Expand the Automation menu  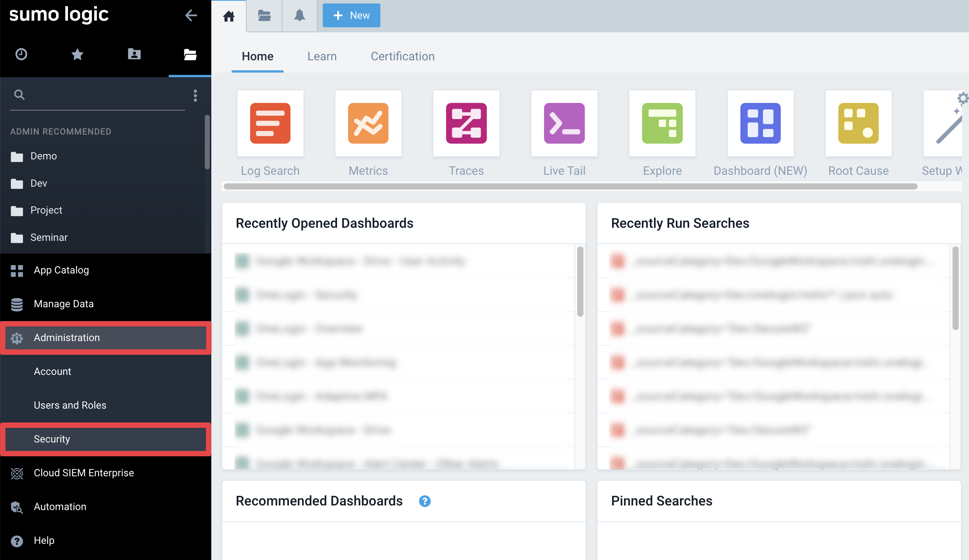[105, 507]
